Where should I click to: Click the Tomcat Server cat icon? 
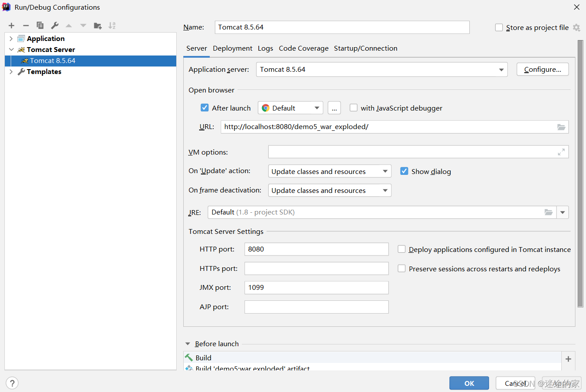(21, 50)
